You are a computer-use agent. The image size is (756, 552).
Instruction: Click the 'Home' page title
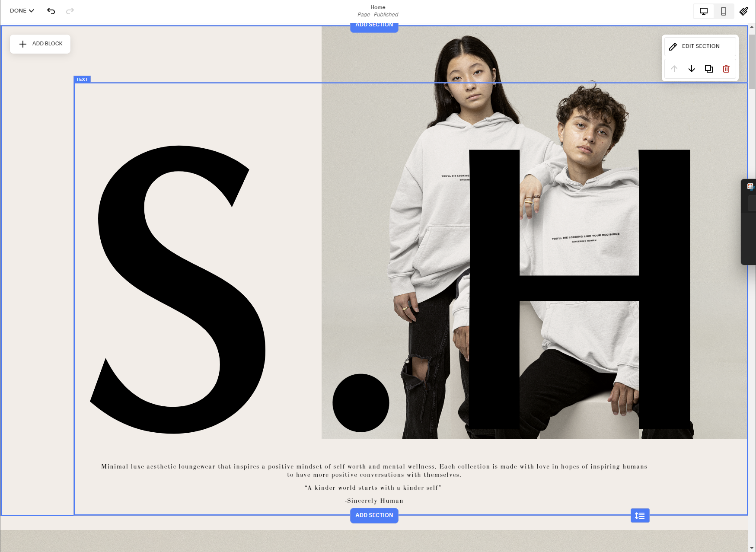coord(378,7)
